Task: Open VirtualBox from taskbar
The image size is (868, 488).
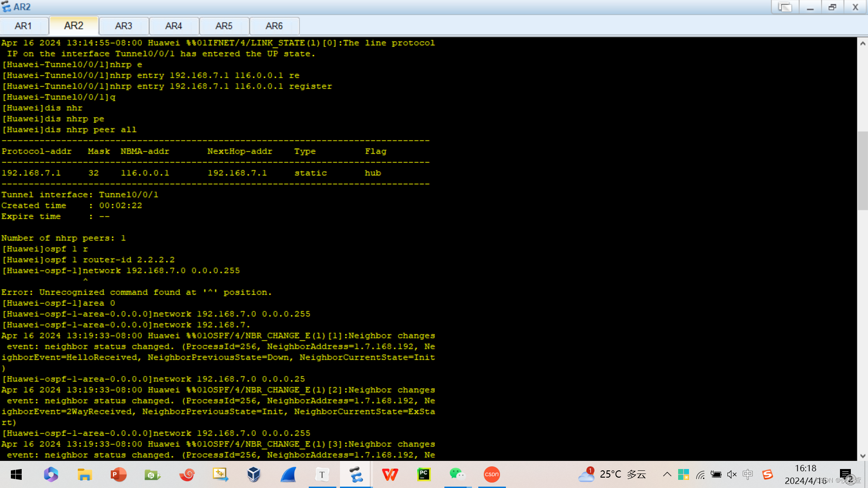Action: click(x=254, y=474)
